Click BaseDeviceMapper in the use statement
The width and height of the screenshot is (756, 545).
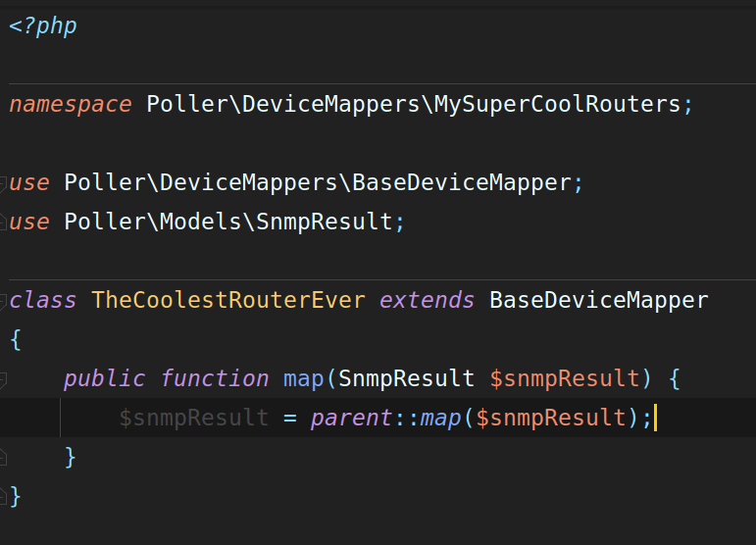(x=461, y=182)
